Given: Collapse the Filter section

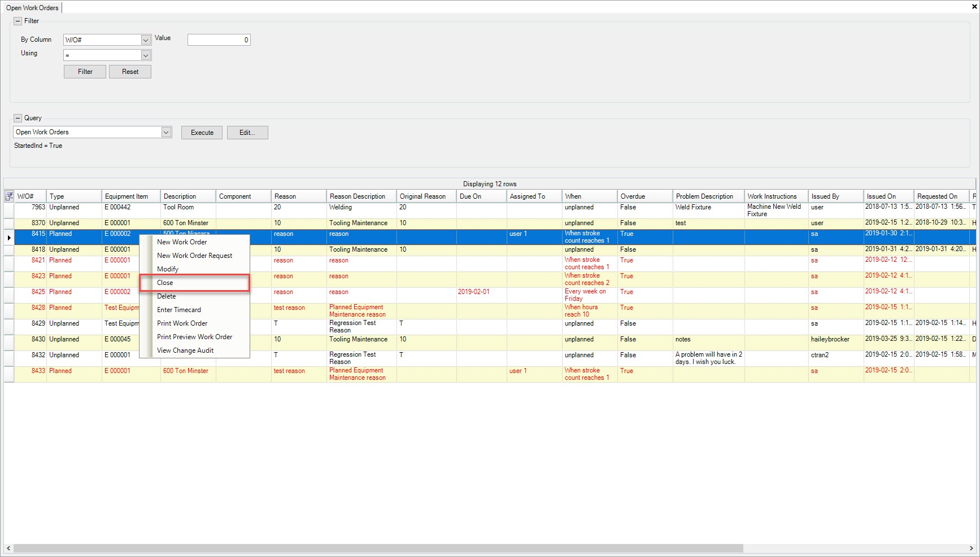Looking at the screenshot, I should (x=18, y=21).
